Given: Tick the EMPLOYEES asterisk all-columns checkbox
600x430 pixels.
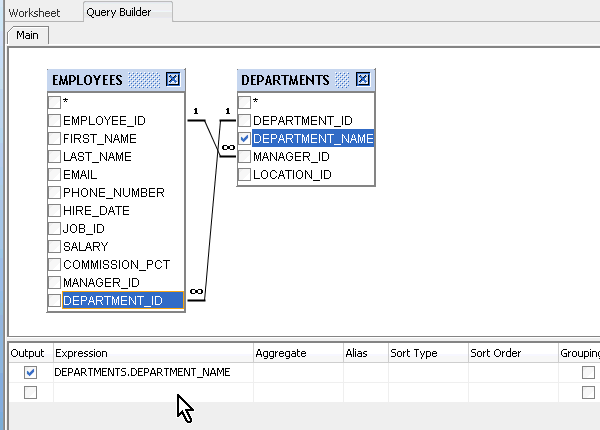Looking at the screenshot, I should click(x=54, y=102).
